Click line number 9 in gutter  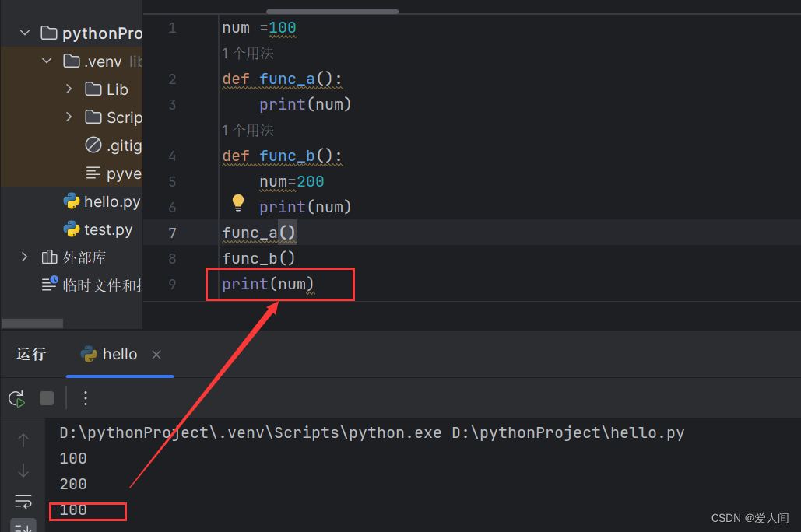tap(172, 285)
